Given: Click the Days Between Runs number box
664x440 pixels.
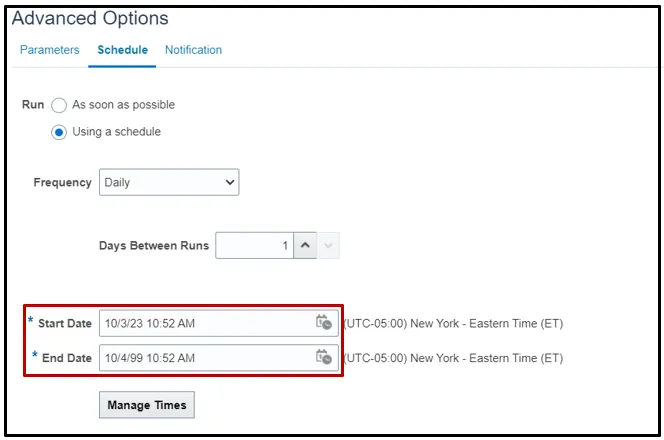Looking at the screenshot, I should click(254, 246).
